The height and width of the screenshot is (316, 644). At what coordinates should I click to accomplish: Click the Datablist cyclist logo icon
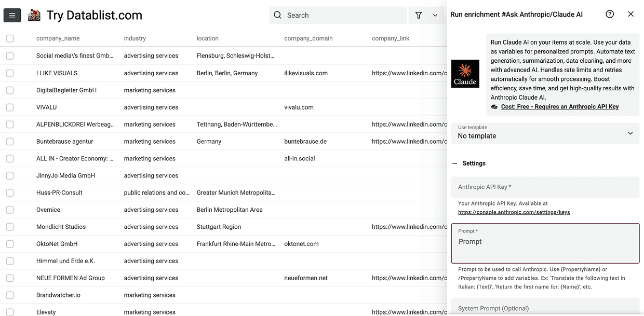pyautogui.click(x=34, y=15)
